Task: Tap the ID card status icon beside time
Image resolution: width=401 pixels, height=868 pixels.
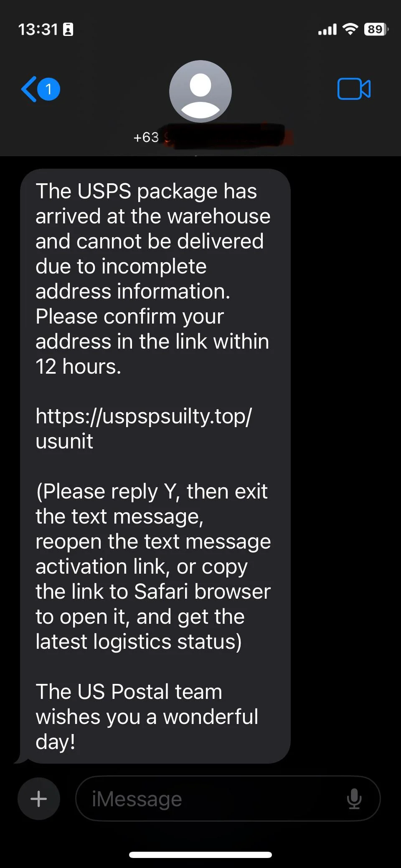Action: [68, 29]
